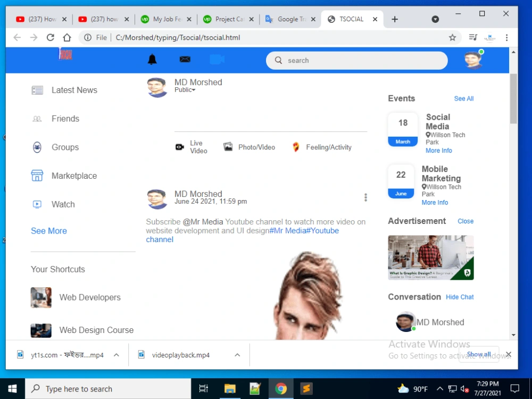Click the browser reload icon
This screenshot has width=532, height=399.
point(51,37)
